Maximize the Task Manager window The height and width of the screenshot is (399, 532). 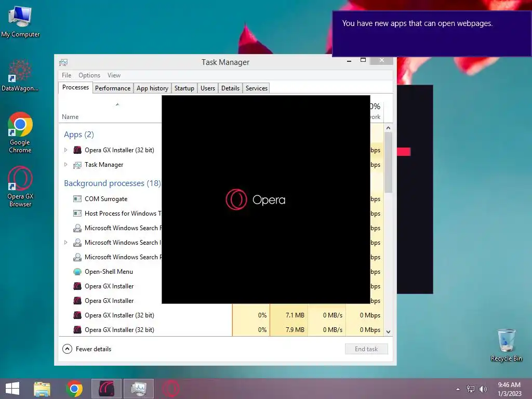coord(363,60)
